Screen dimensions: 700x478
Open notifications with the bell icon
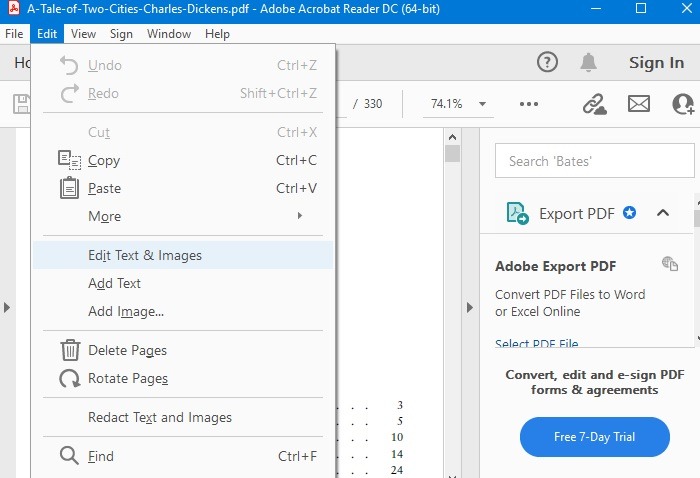click(588, 62)
